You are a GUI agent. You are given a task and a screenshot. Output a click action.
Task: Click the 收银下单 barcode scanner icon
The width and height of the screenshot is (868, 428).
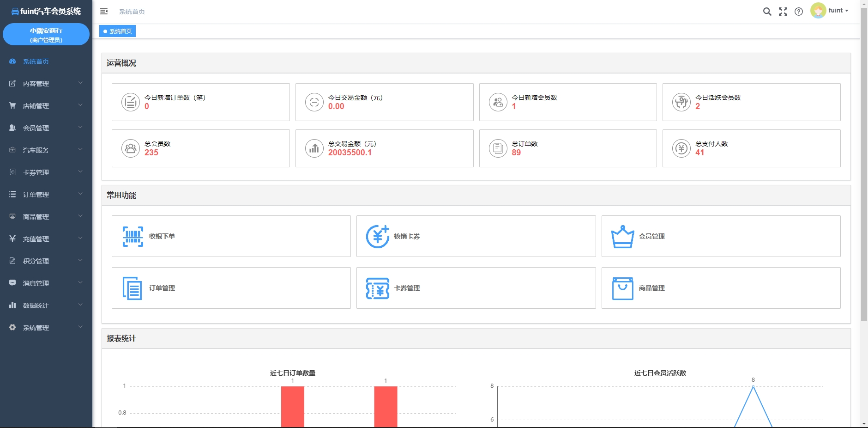pyautogui.click(x=133, y=236)
